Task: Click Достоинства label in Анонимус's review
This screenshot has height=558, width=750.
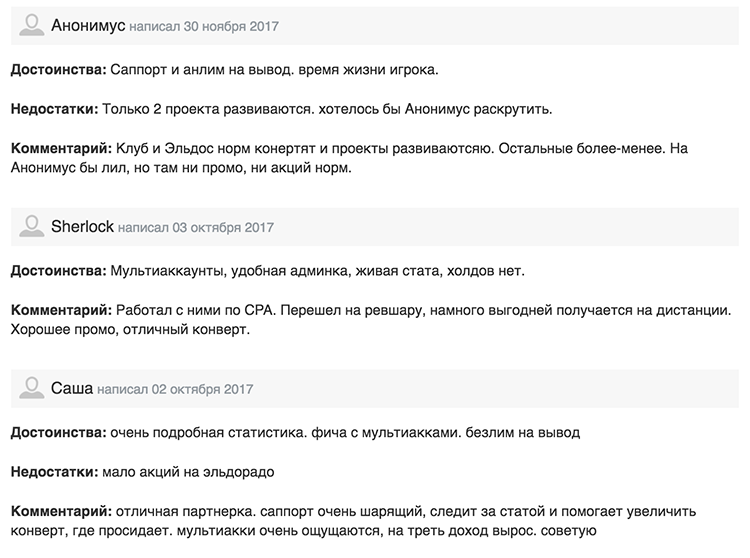Action: pyautogui.click(x=59, y=70)
